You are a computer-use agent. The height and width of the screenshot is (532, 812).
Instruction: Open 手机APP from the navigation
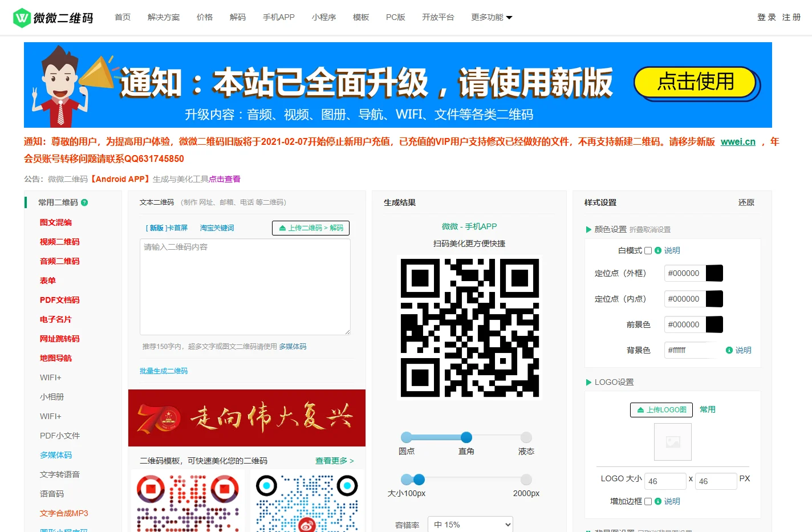coord(279,17)
